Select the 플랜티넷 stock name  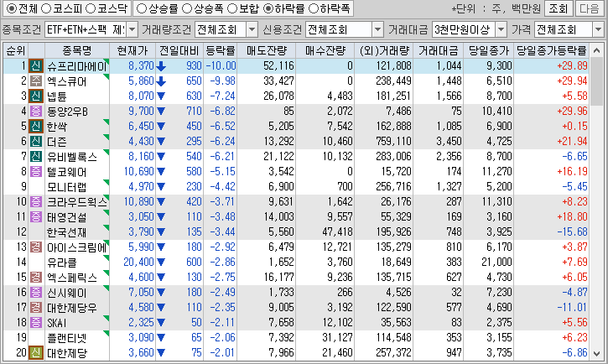coord(67,338)
